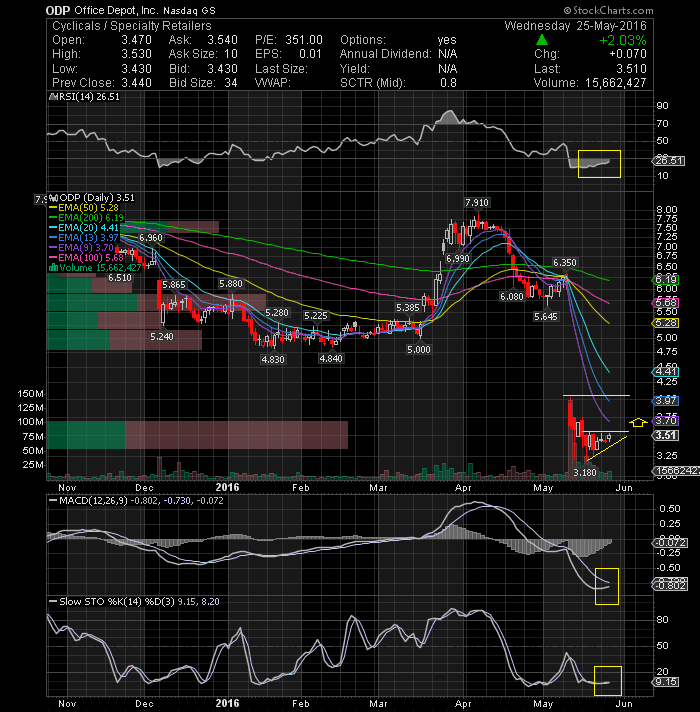This screenshot has height=712, width=700.
Task: Click the MACD(12,26,9) indicator title
Action: click(94, 501)
